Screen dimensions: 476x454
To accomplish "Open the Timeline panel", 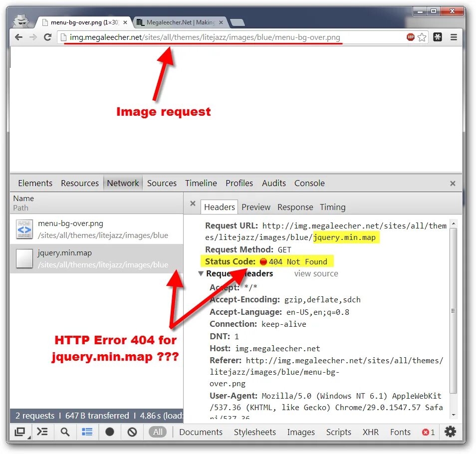I will (201, 183).
